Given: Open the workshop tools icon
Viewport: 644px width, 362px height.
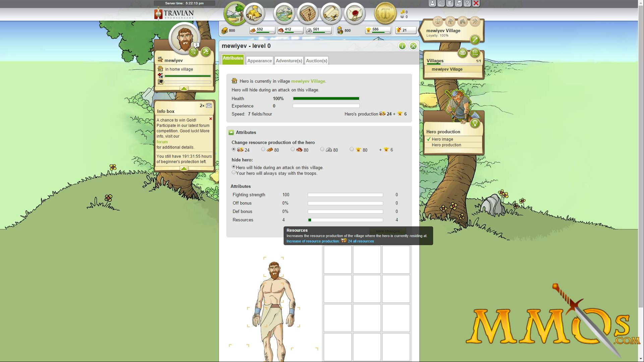Looking at the screenshot, I should [475, 22].
